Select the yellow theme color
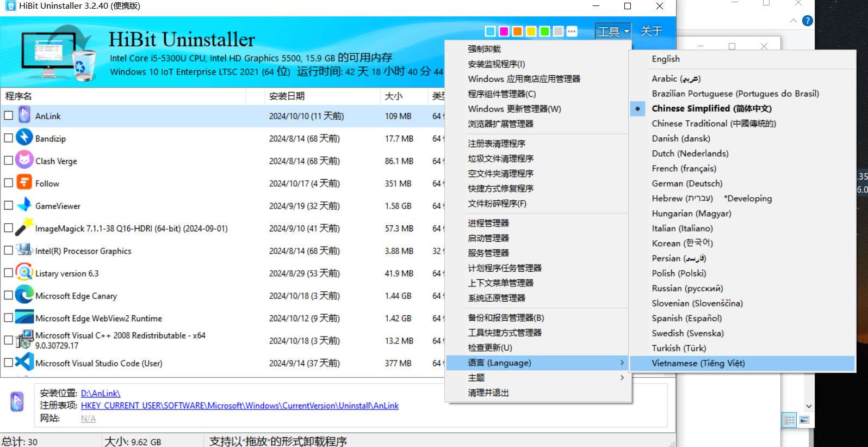This screenshot has height=447, width=868. (531, 31)
